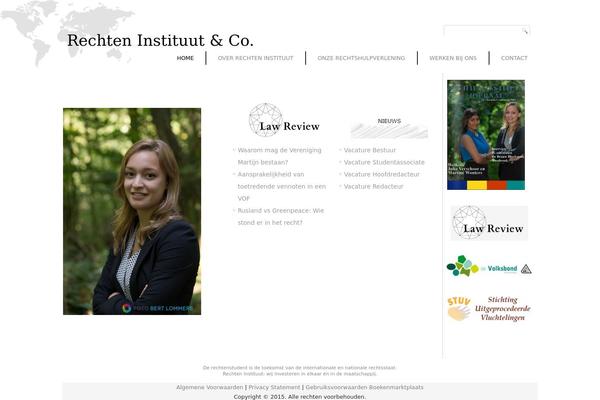
Task: Open Privacy Statement footer link
Action: pyautogui.click(x=274, y=387)
